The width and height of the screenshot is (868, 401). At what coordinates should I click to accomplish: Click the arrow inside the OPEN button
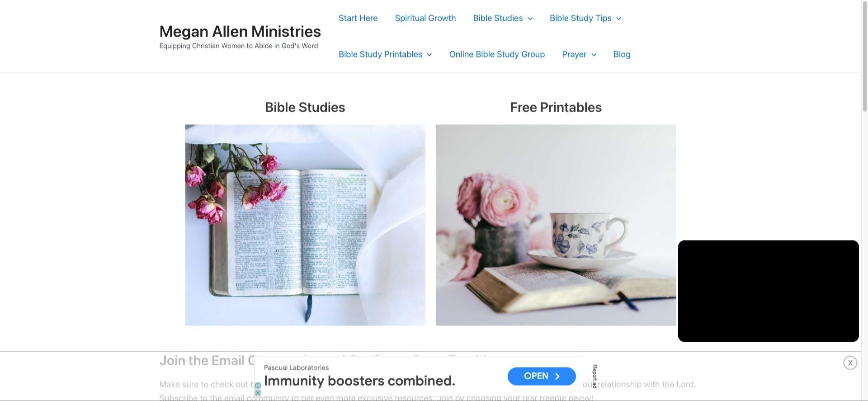point(557,376)
